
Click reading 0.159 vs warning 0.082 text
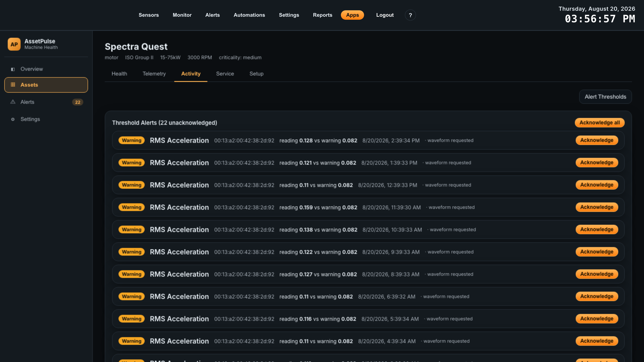[x=318, y=207]
